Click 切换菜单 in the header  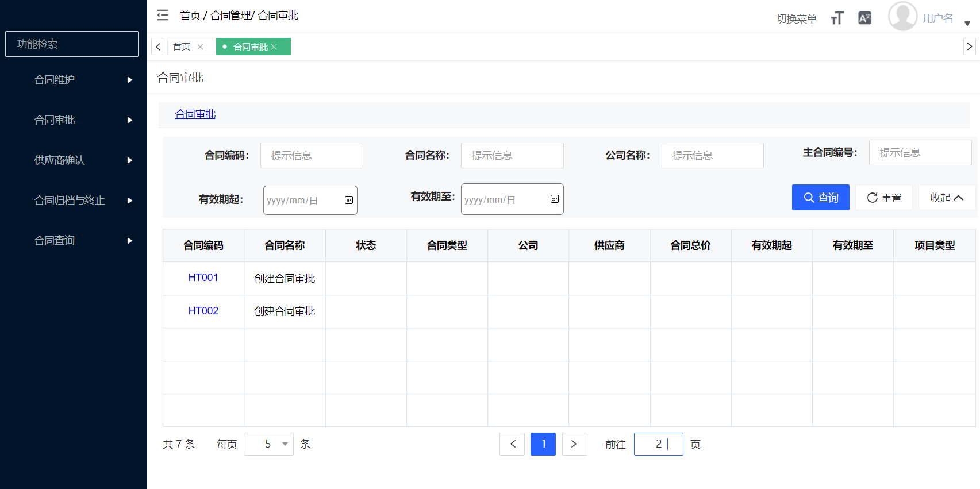796,18
